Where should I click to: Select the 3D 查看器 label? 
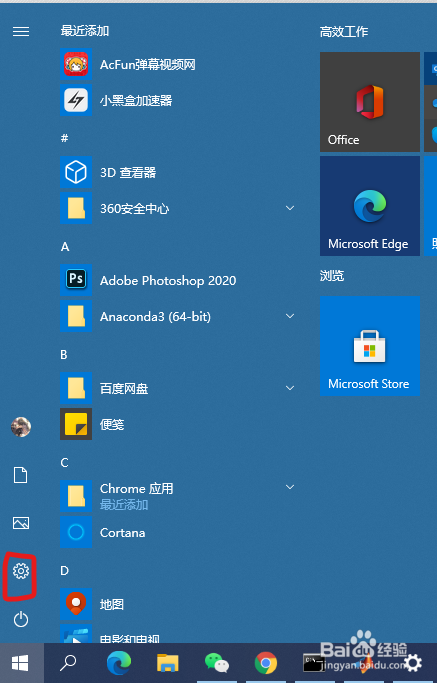[x=128, y=172]
